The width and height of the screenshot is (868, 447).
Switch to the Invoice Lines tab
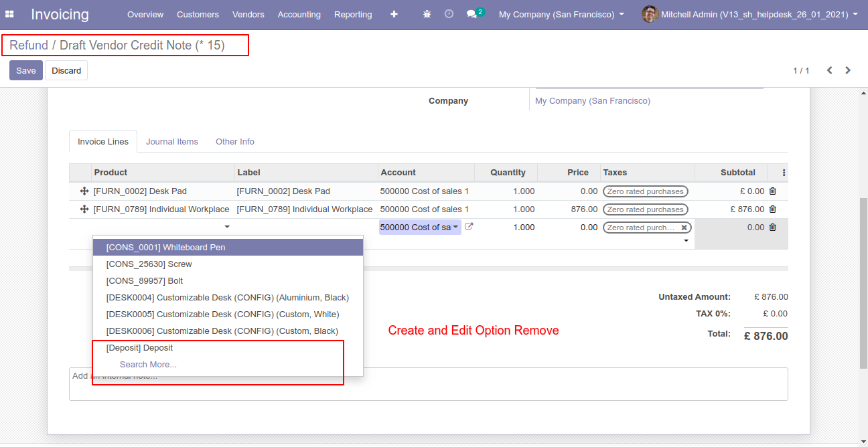[x=103, y=142]
